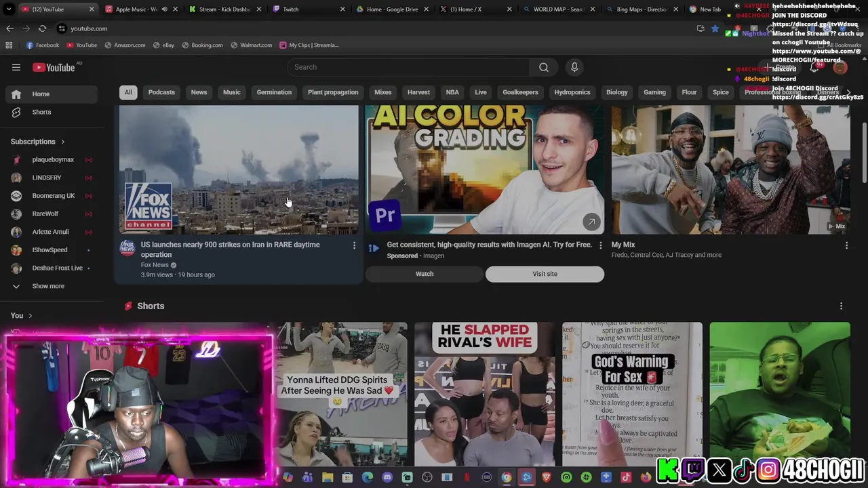Open more options for Imagen ad

pos(600,245)
